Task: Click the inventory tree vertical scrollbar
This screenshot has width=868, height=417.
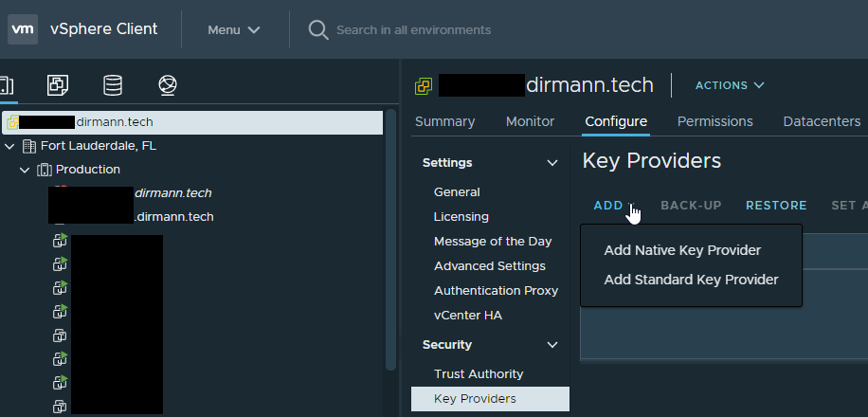Action: 390,239
